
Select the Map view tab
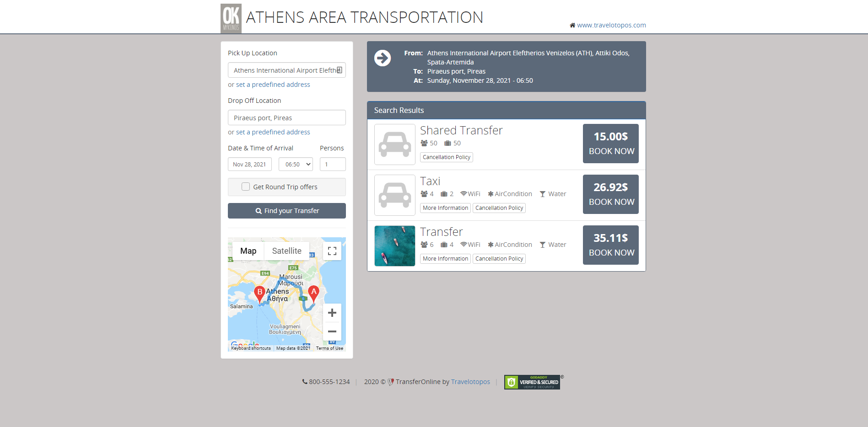[x=248, y=251]
